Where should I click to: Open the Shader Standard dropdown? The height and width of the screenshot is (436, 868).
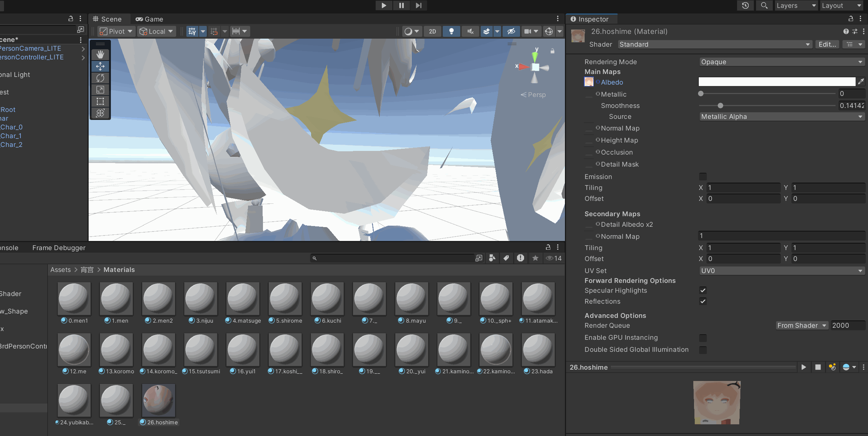coord(714,44)
